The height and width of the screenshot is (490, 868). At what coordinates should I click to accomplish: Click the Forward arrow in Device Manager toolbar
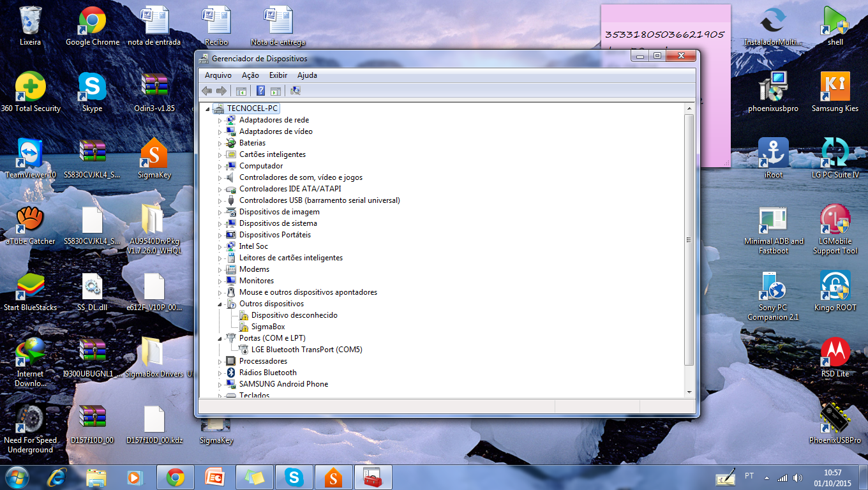click(221, 91)
